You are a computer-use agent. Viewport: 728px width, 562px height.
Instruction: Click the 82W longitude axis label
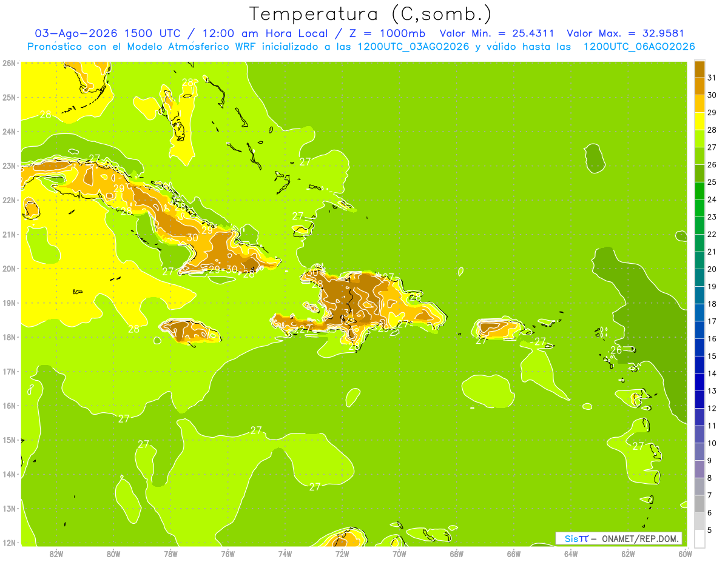56,554
